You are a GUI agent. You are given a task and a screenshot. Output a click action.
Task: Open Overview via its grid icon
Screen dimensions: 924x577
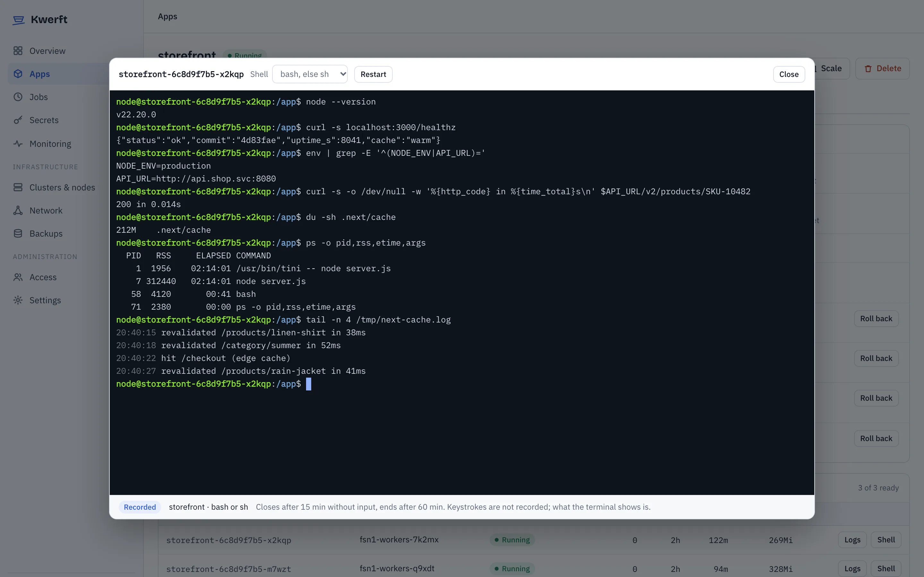(18, 51)
